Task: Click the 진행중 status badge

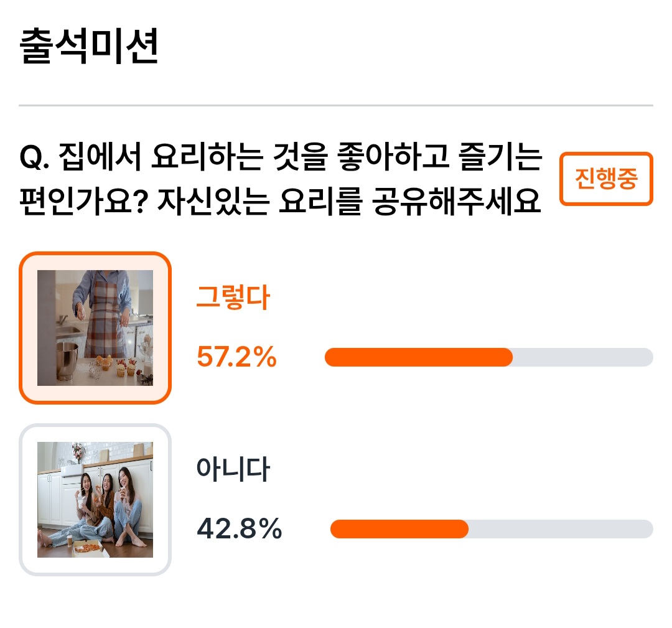Action: (x=606, y=179)
